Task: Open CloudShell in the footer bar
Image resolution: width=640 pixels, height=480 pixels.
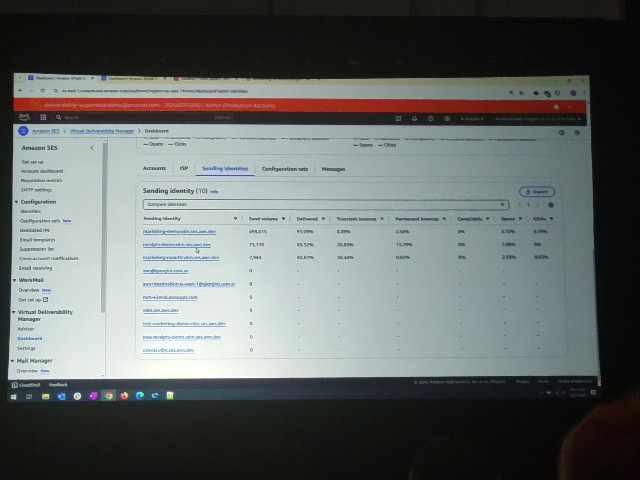Action: [24, 384]
